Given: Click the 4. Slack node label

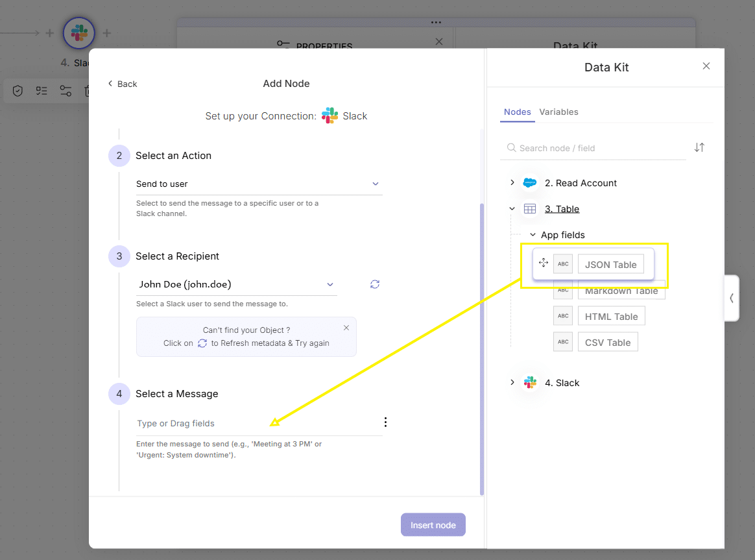Looking at the screenshot, I should 562,383.
